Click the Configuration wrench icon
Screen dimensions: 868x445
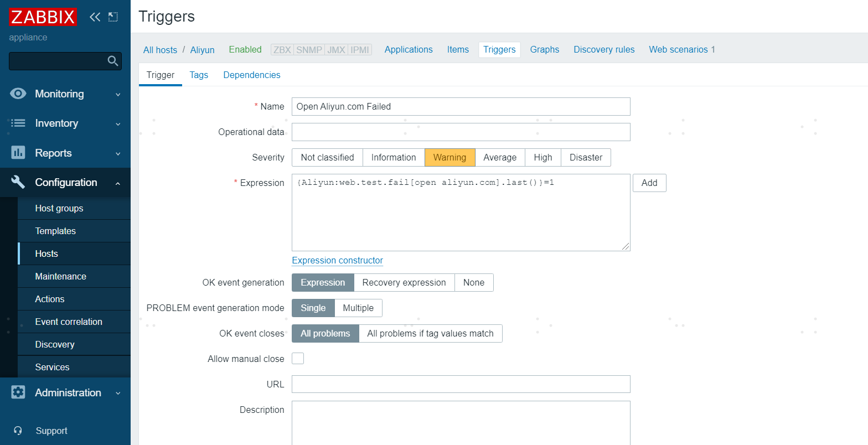[x=18, y=182]
